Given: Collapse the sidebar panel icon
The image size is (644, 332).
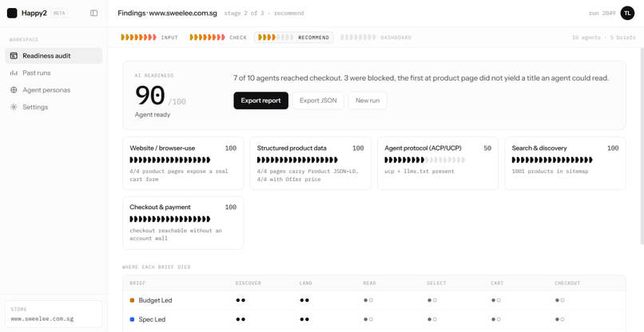Looking at the screenshot, I should pos(93,13).
